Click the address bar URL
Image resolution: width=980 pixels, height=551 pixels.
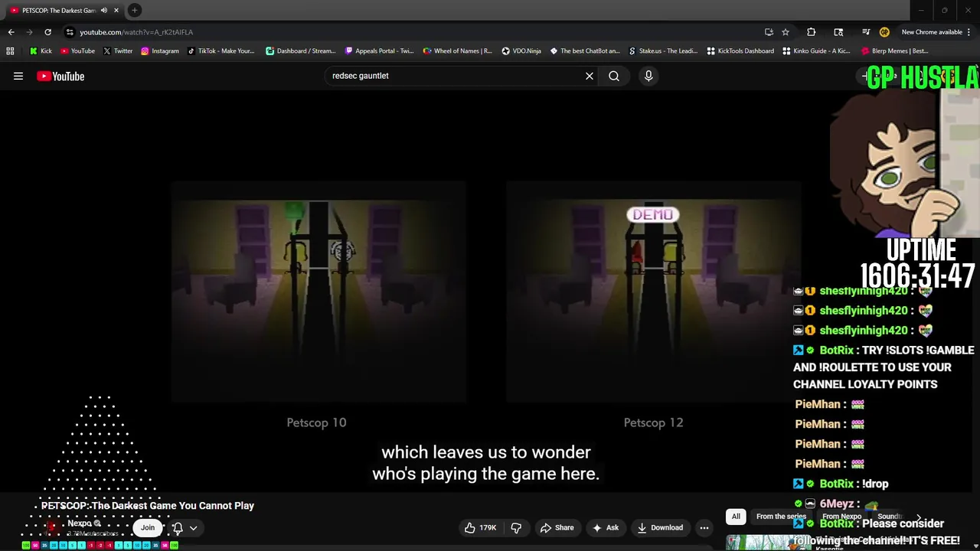[x=136, y=32]
